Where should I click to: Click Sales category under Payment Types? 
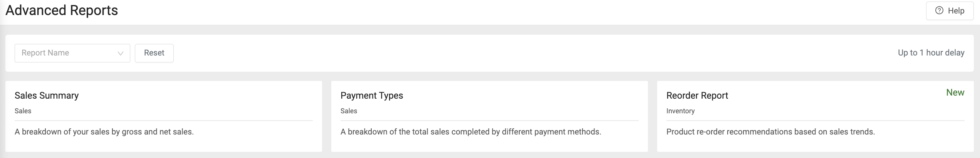pos(349,111)
